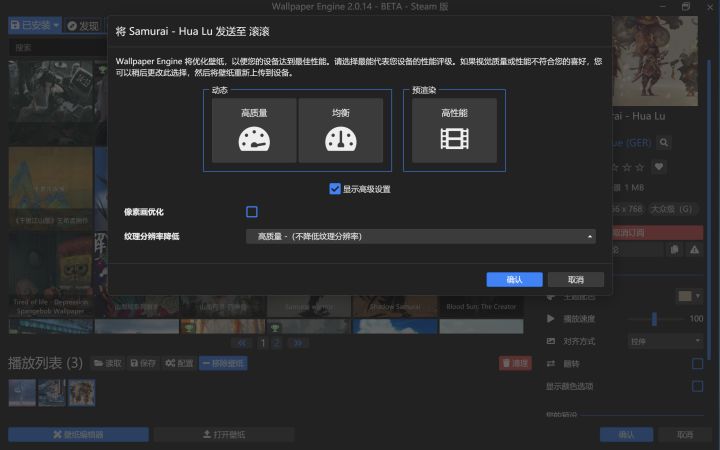Click the Samurai preview image in sidebar
This screenshot has height=450, width=720.
[655, 61]
